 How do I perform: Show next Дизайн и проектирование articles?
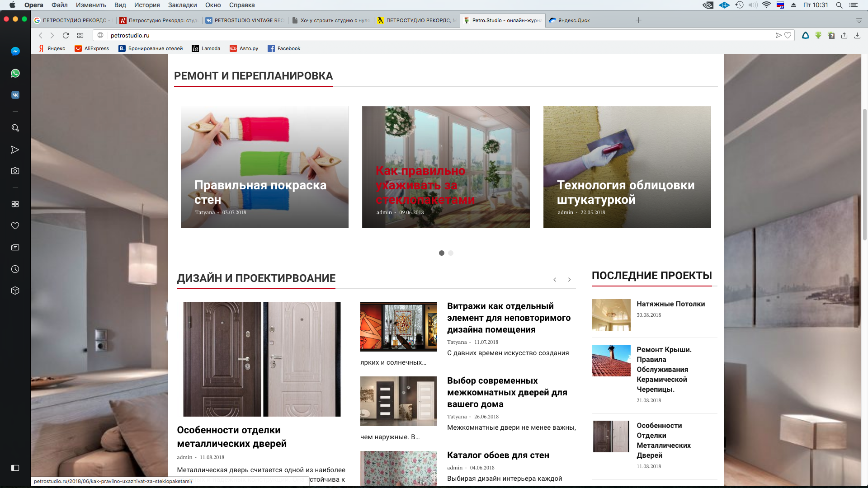[569, 280]
